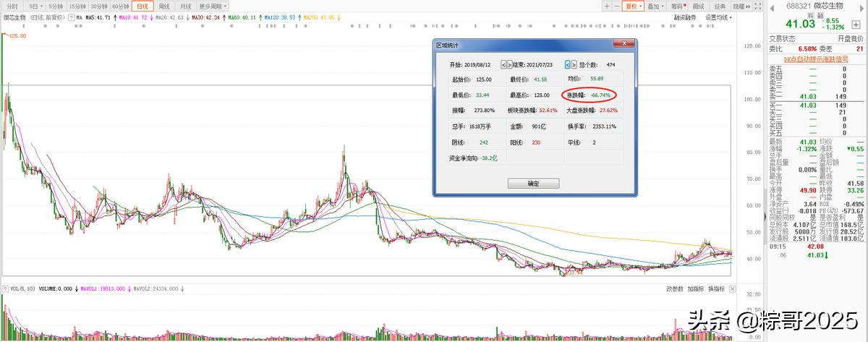
Task: Move end date forward one step
Action: [574, 64]
